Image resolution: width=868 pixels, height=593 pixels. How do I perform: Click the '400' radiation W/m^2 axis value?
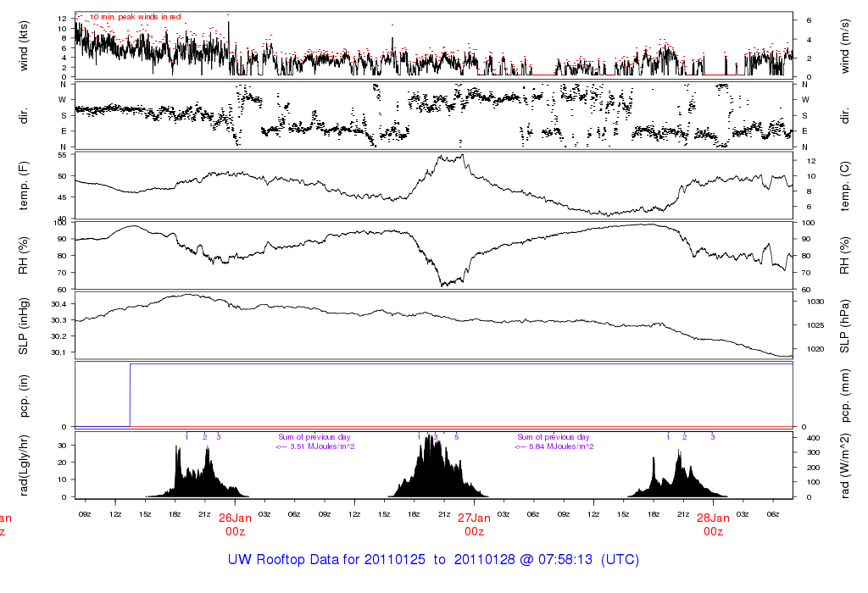click(813, 438)
